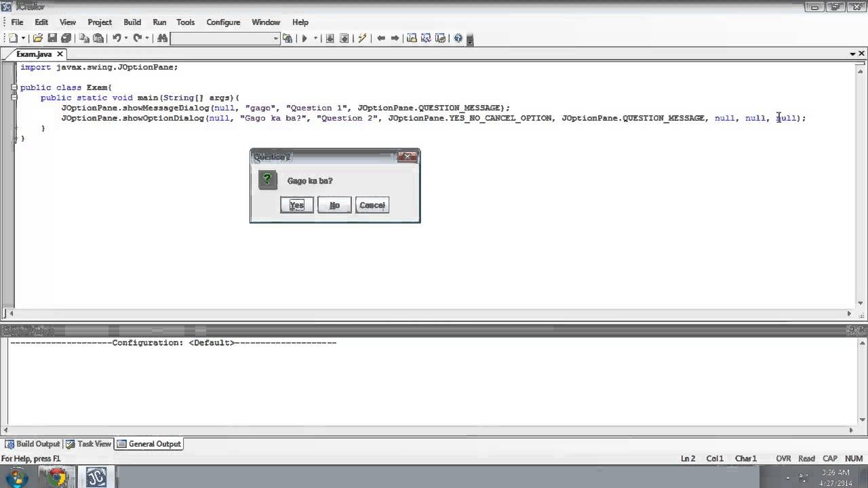Expand the Run dropdown arrow
868x488 pixels.
tap(315, 39)
